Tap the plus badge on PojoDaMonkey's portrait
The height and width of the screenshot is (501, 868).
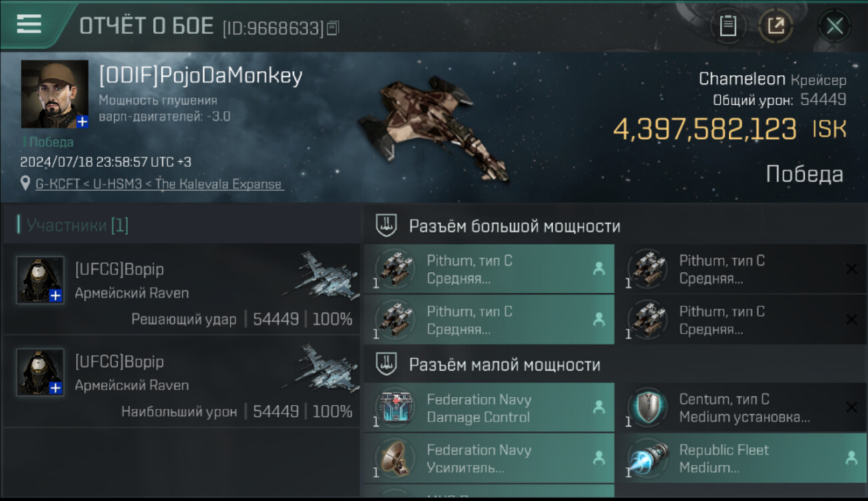pos(82,122)
